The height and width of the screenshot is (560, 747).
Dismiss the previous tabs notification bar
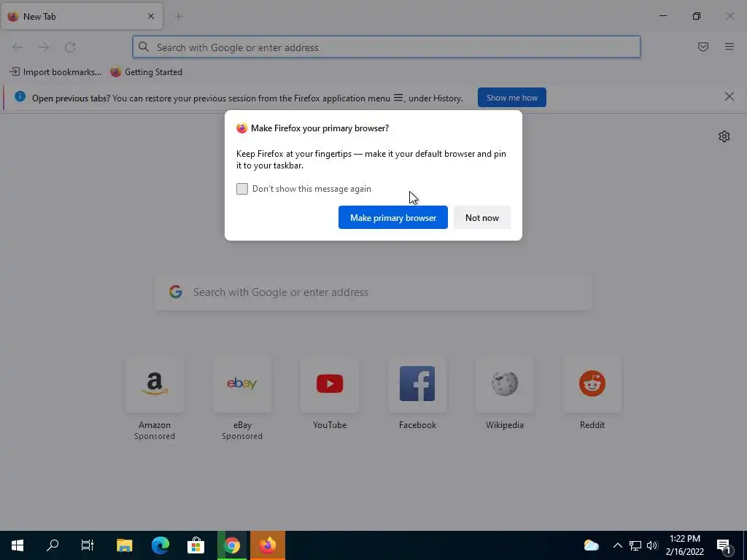[729, 97]
